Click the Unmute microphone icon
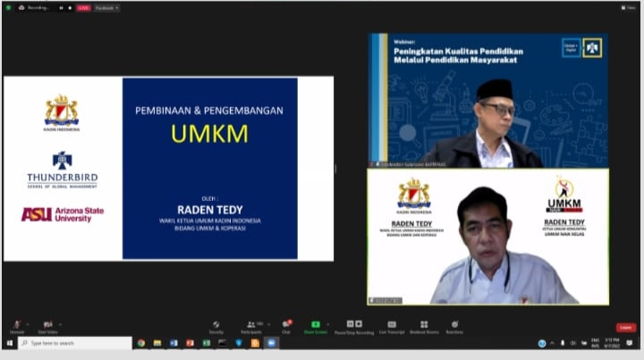The image size is (644, 360). [x=17, y=325]
